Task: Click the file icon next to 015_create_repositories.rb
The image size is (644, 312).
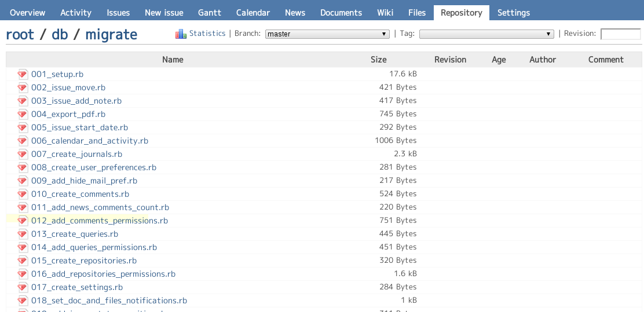Action: [x=23, y=260]
